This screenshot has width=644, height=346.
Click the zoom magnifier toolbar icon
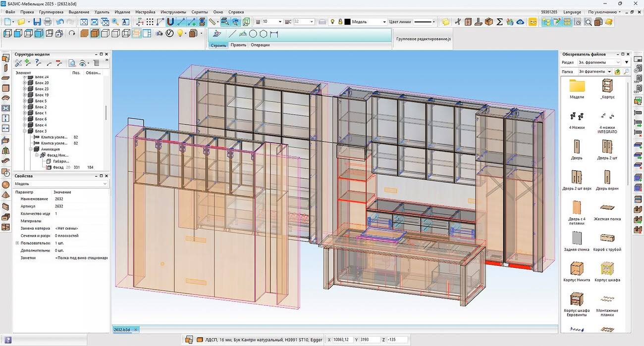pyautogui.click(x=115, y=22)
